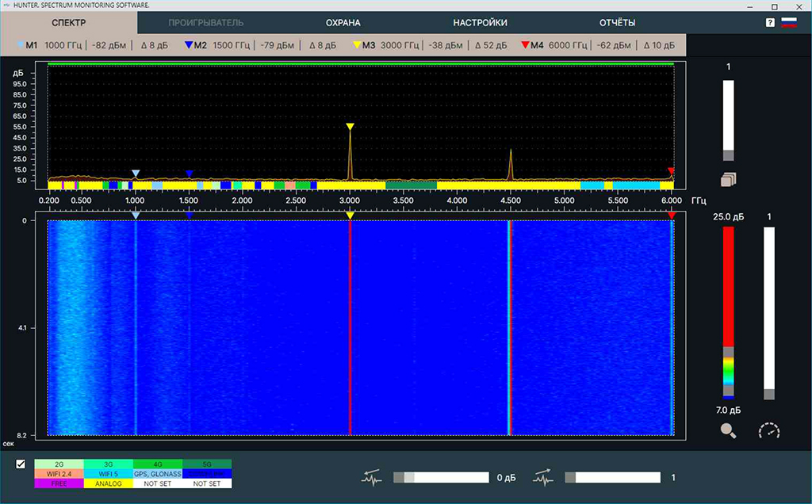Select the M4 red marker on spectrum
The image size is (812, 504).
pyautogui.click(x=671, y=171)
